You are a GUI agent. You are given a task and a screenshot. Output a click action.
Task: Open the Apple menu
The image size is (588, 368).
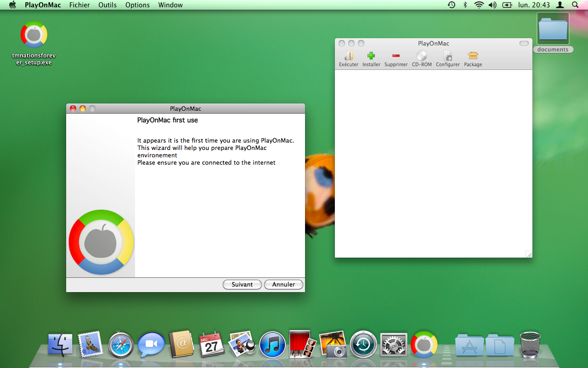point(12,5)
